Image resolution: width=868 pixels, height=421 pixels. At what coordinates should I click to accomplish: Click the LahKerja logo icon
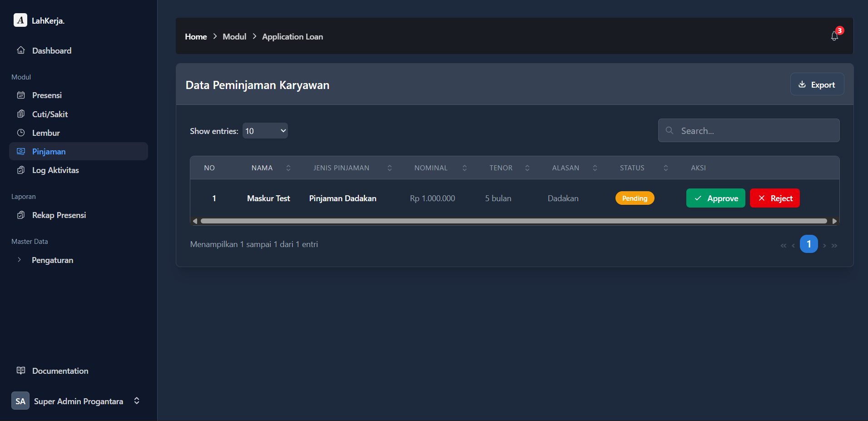point(20,20)
